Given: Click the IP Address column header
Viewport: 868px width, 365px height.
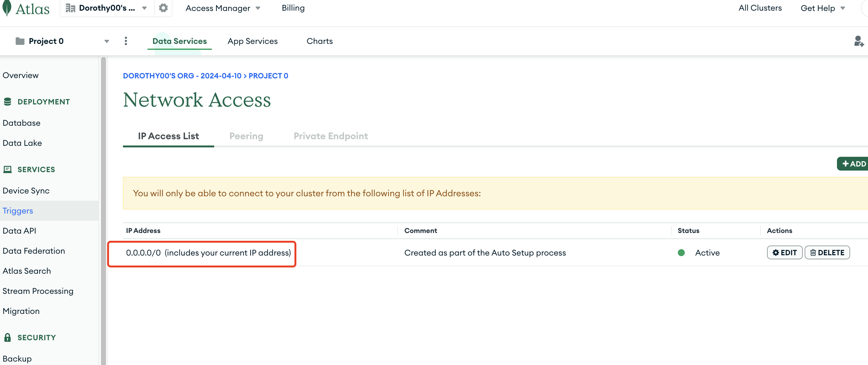Looking at the screenshot, I should tap(143, 230).
